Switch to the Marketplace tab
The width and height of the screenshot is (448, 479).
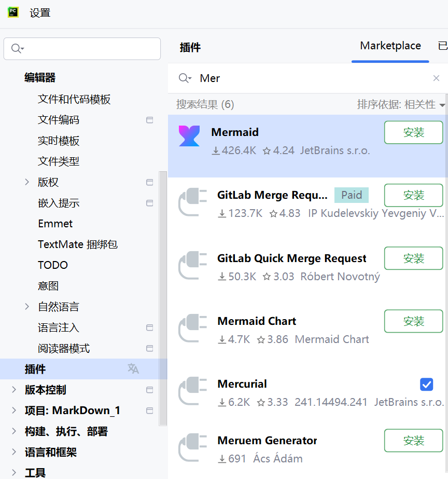pos(390,46)
